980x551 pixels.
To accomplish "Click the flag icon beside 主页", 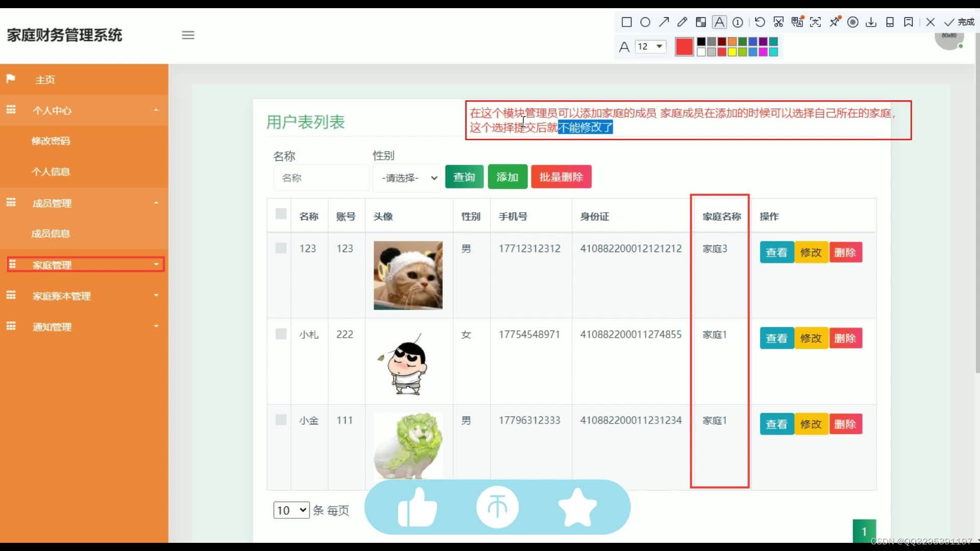I will [x=11, y=79].
